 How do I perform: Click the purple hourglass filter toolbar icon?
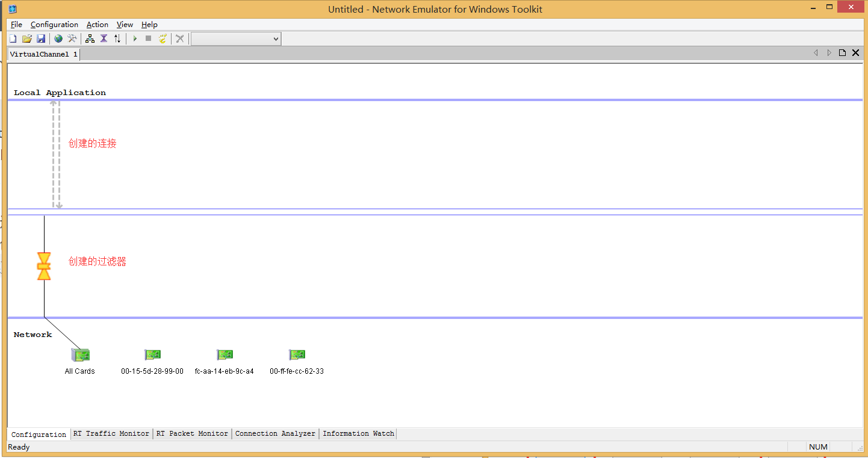point(104,39)
